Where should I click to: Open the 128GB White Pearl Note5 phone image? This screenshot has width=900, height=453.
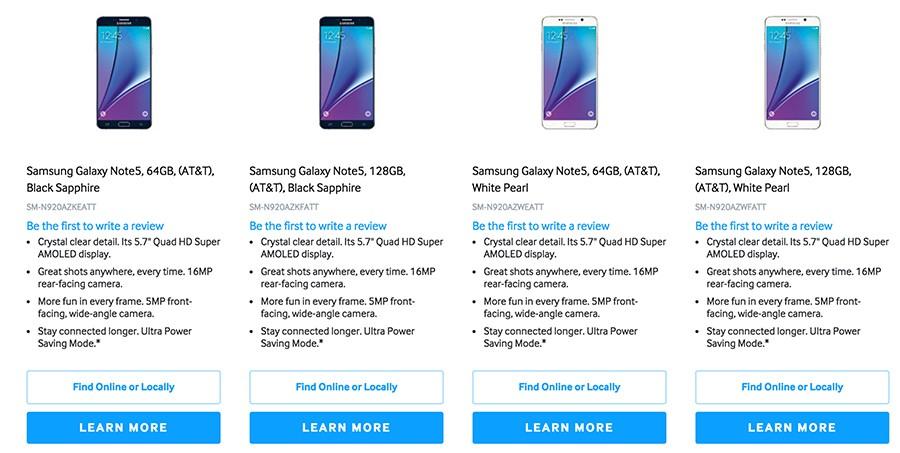tap(792, 72)
